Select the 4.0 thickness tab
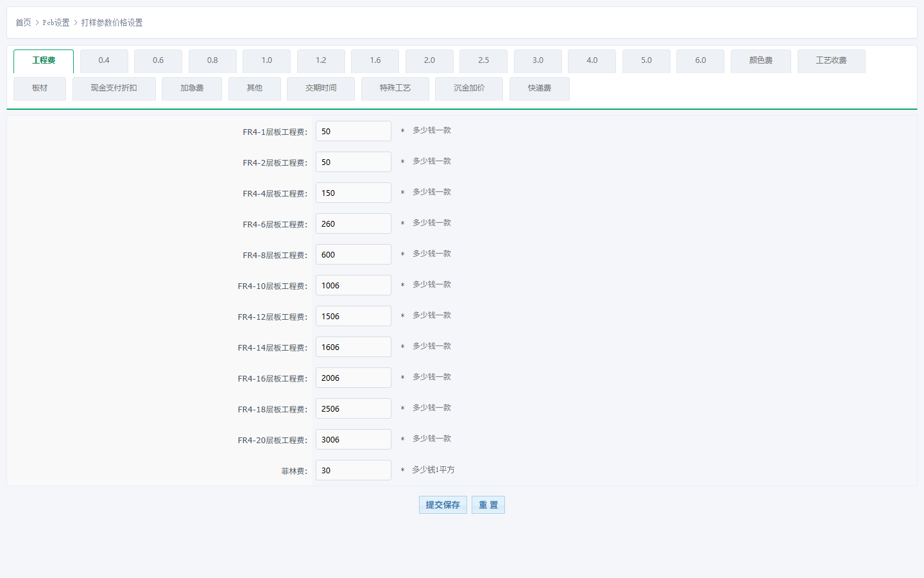 [592, 61]
